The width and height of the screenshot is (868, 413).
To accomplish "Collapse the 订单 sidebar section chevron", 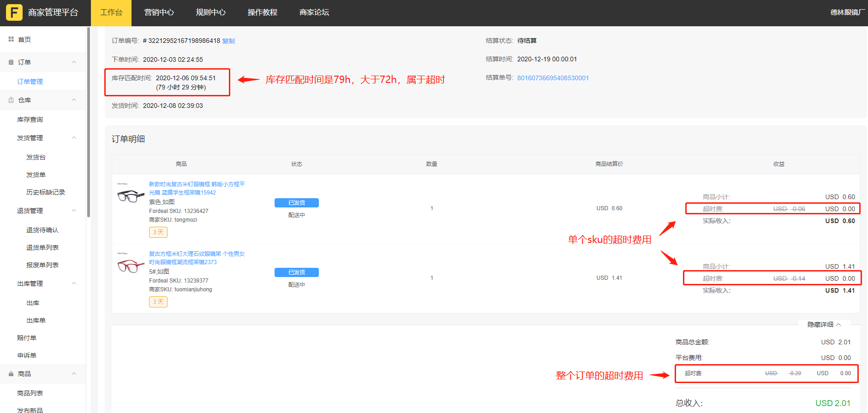I will [x=74, y=62].
